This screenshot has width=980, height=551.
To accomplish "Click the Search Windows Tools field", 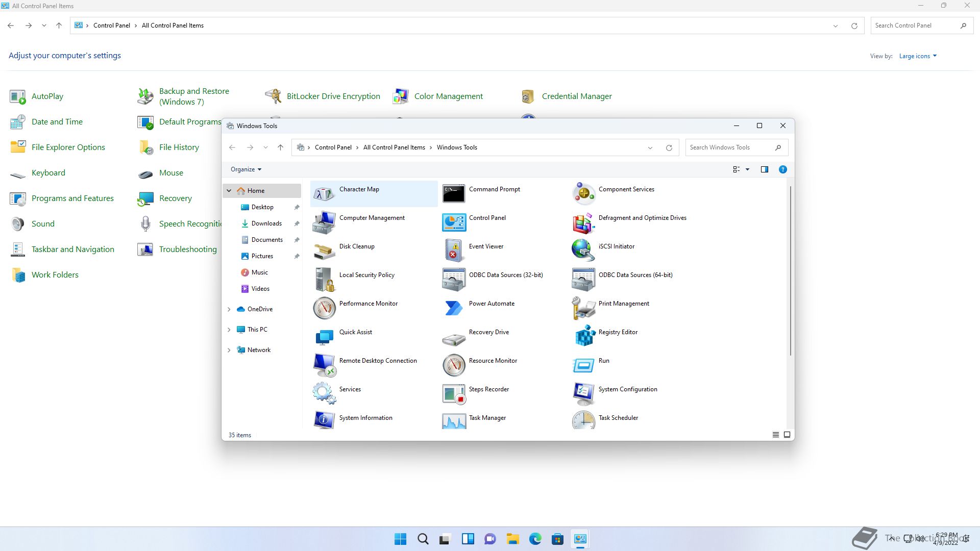I will click(x=737, y=147).
